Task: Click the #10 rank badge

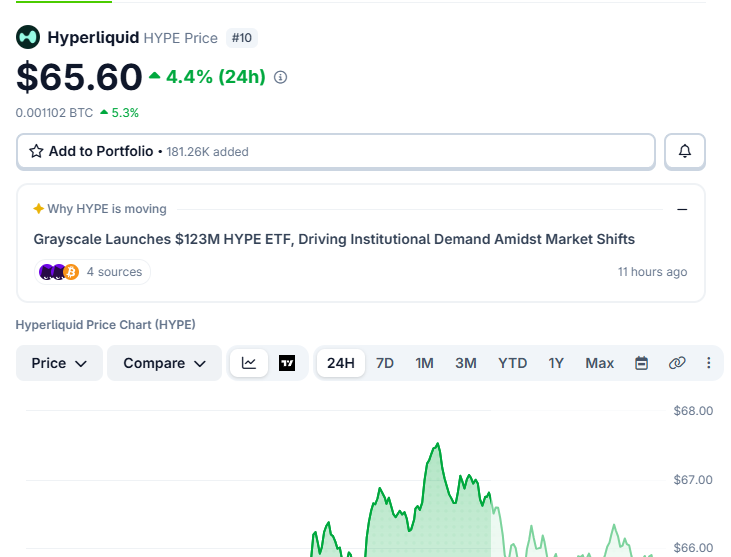Action: pyautogui.click(x=242, y=38)
